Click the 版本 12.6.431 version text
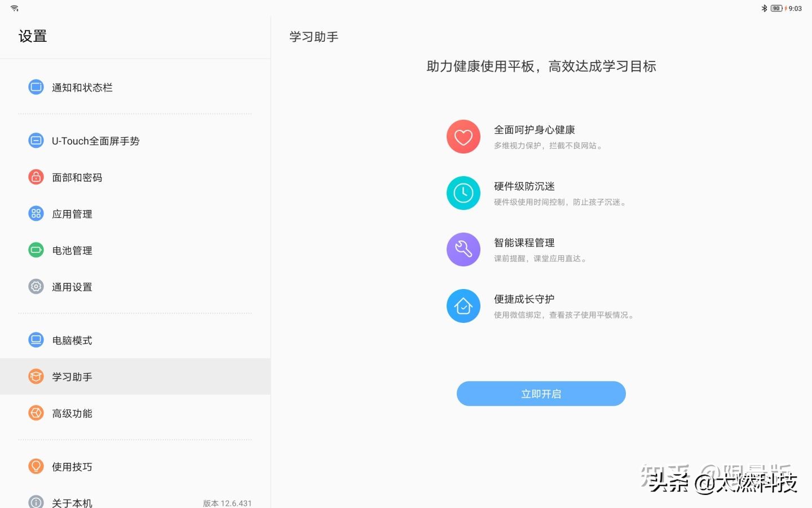The width and height of the screenshot is (812, 508). [227, 503]
